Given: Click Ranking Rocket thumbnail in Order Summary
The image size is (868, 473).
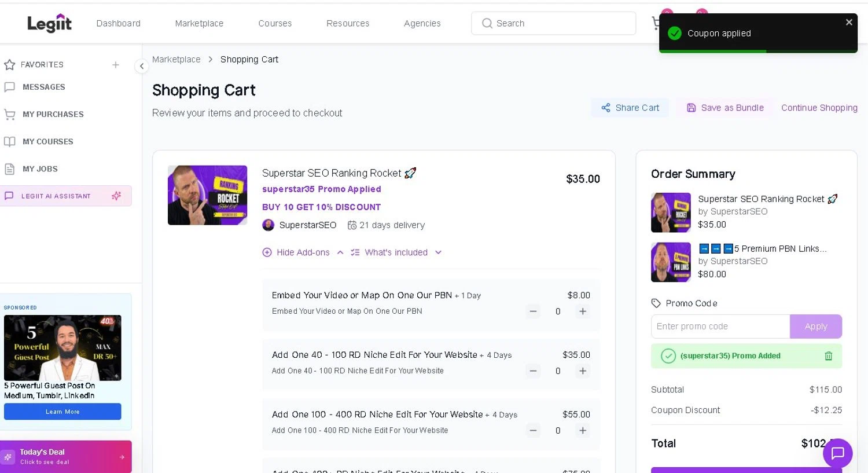Looking at the screenshot, I should pos(671,212).
